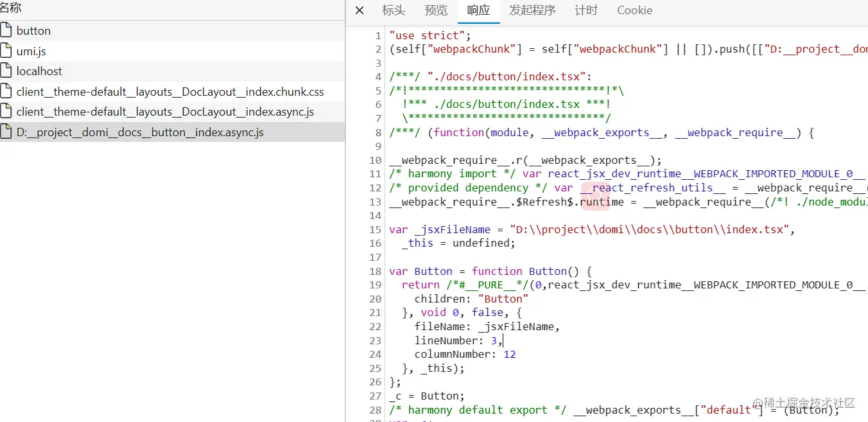Click the __webpack_require__.r(__webpack_exports__) line

[525, 161]
